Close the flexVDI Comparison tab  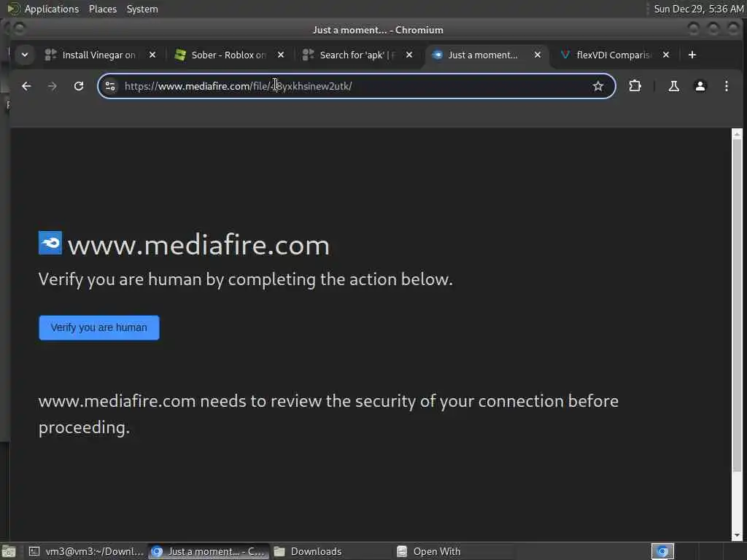666,55
